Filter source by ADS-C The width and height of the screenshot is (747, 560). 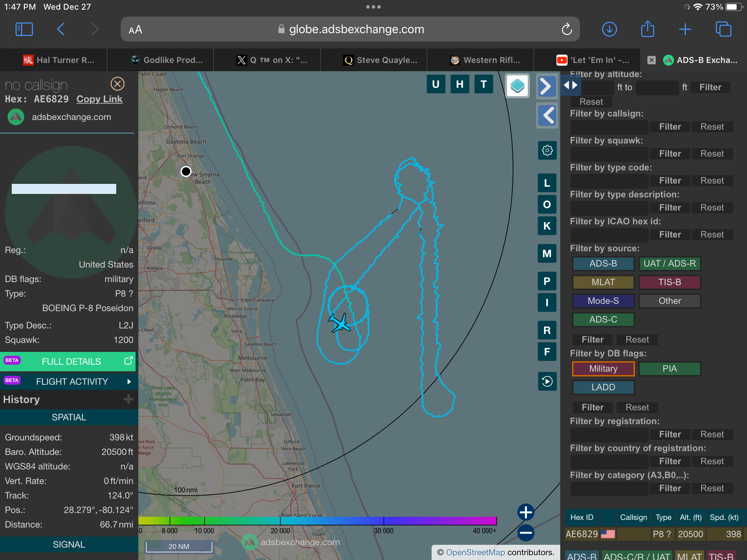coord(603,319)
